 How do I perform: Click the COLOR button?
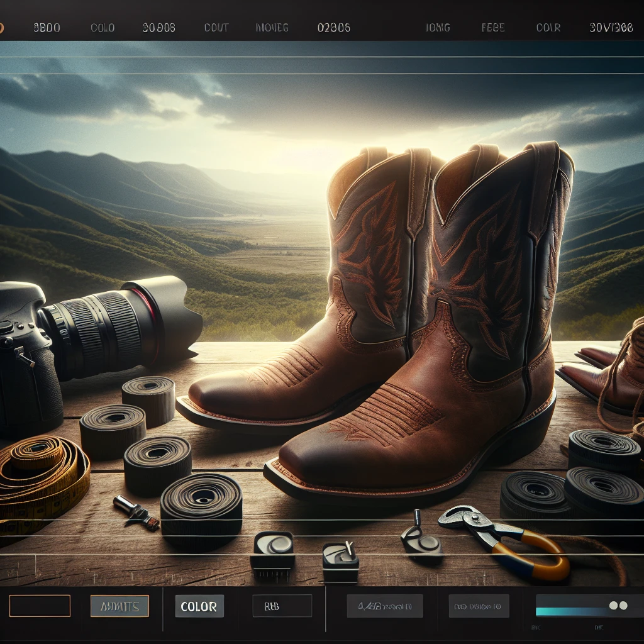(x=199, y=606)
